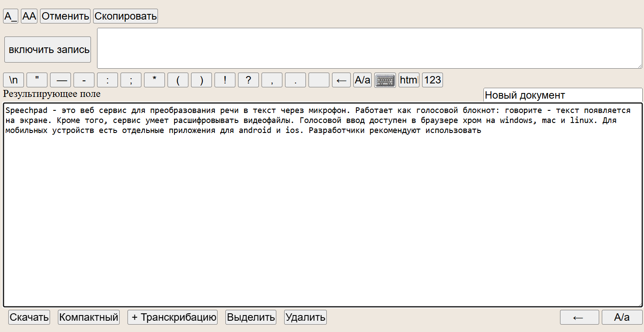Insert a colon symbol
This screenshot has width=644, height=332.
[x=107, y=80]
